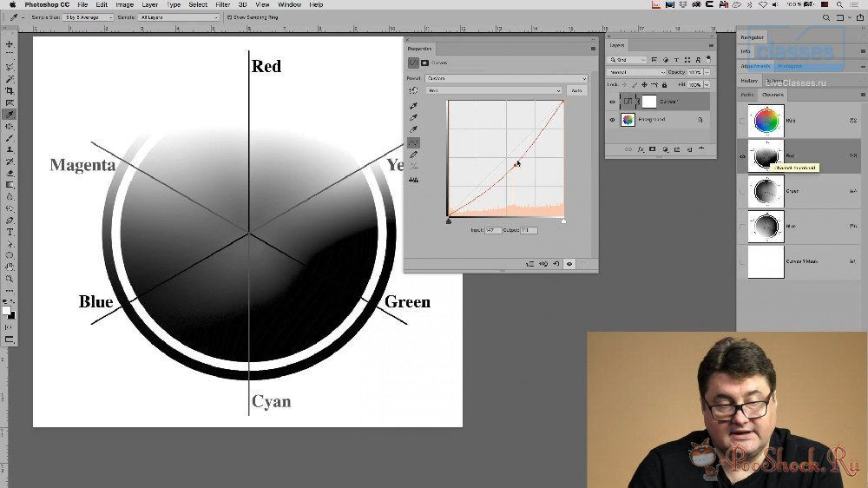Image resolution: width=868 pixels, height=488 pixels.
Task: Select the Green channel thumbnail
Action: (766, 191)
